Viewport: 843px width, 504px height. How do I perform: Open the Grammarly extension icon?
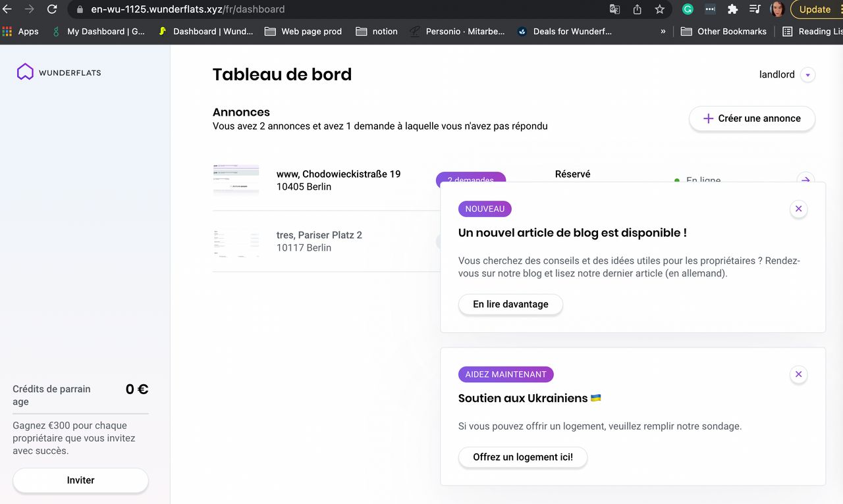click(688, 9)
